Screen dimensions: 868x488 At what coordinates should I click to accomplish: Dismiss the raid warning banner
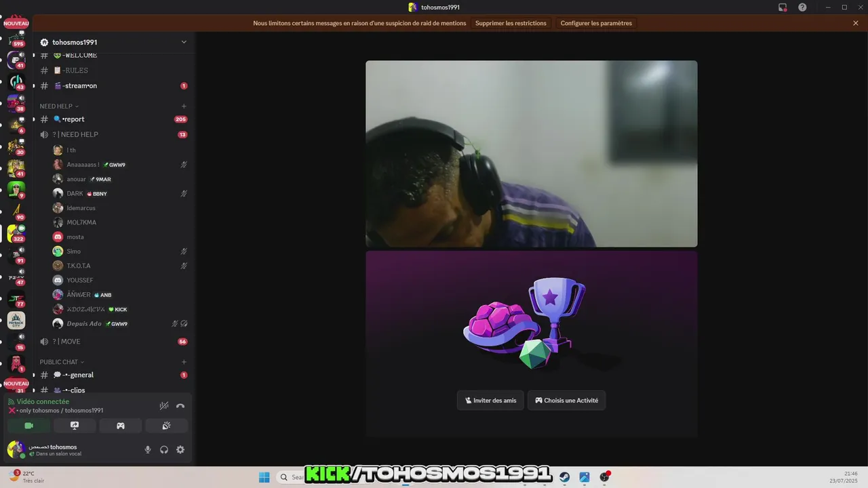point(856,23)
